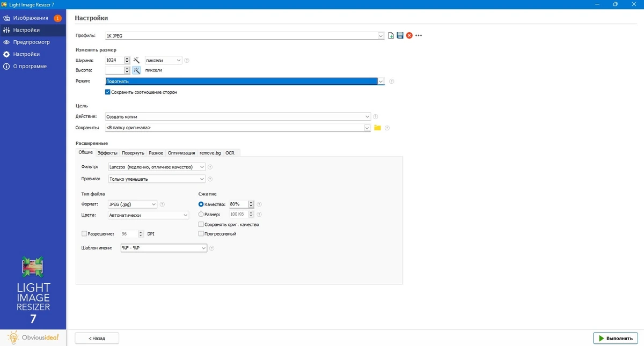Enable the Прогрессивный checkbox
This screenshot has height=346, width=644.
(201, 234)
